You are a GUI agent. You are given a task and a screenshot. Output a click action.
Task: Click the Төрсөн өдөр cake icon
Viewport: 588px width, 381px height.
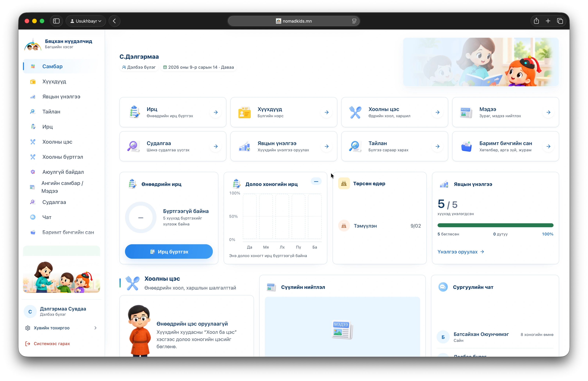[344, 183]
